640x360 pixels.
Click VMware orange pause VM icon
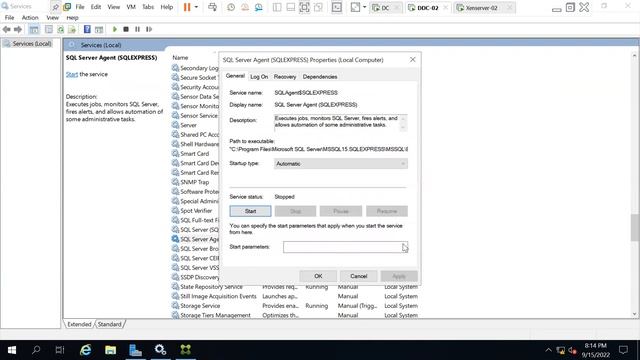[187, 7]
